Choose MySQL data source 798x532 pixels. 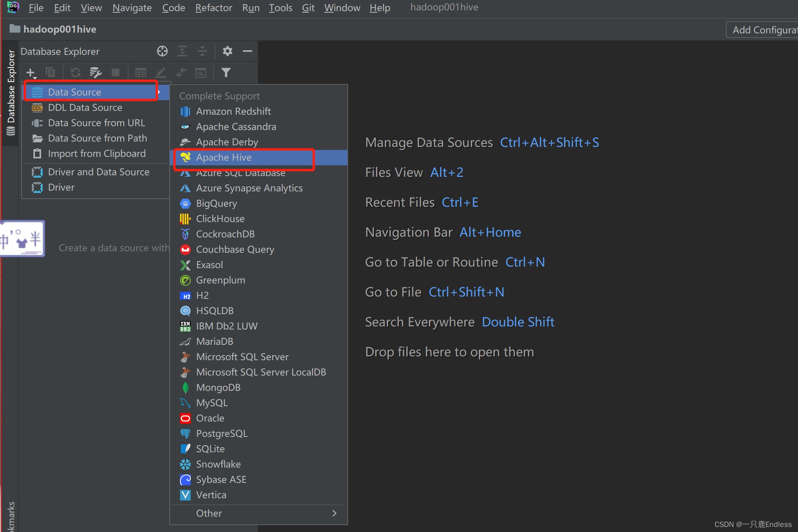(x=211, y=403)
